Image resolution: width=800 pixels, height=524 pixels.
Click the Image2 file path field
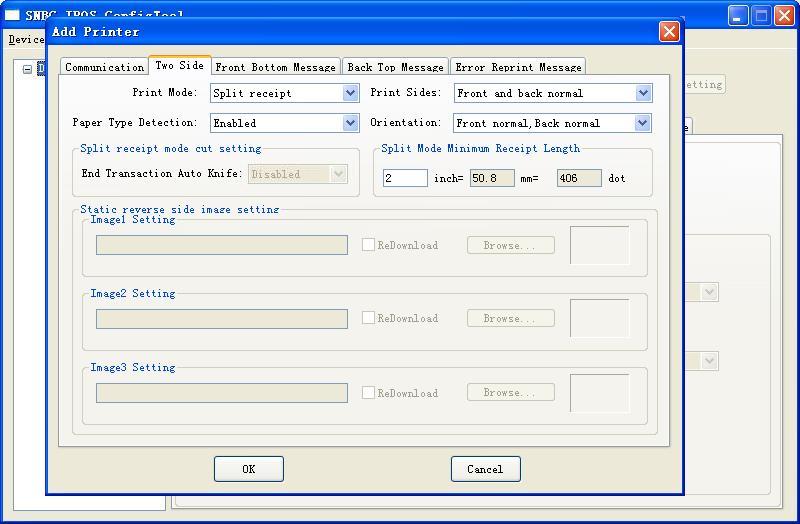(222, 319)
